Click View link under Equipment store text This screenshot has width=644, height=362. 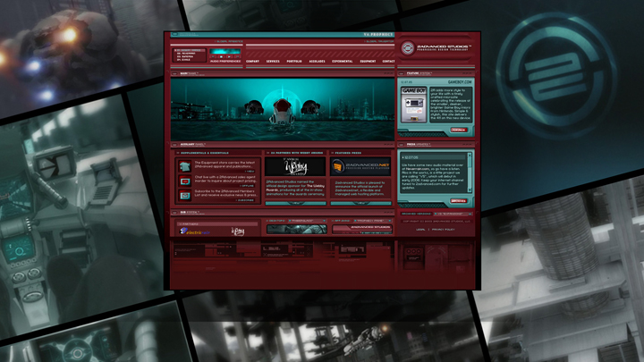250,171
